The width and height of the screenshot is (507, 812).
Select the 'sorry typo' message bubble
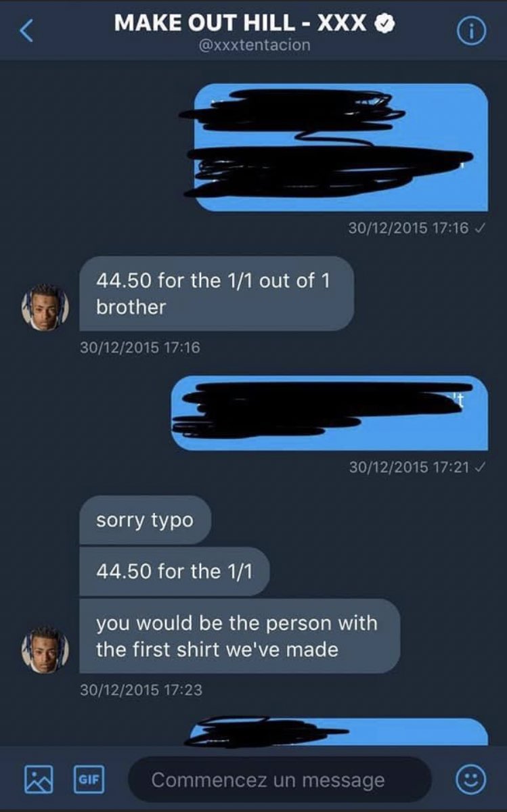tap(145, 520)
